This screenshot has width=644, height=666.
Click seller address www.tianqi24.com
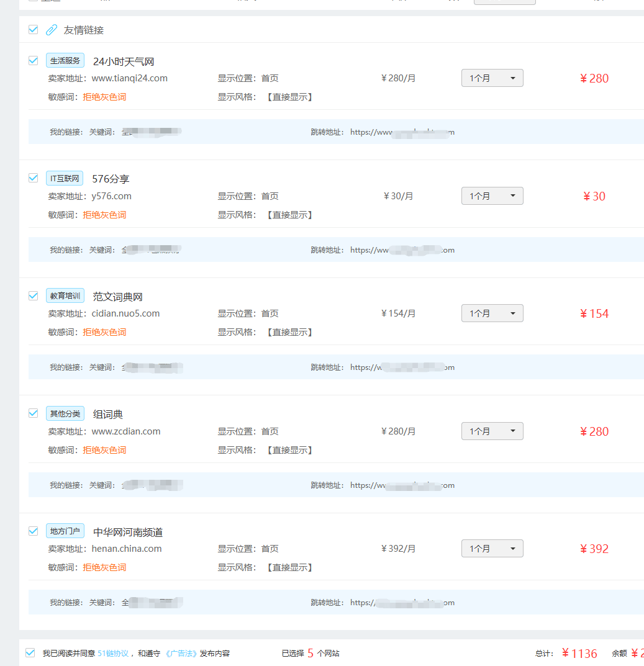[x=130, y=78]
